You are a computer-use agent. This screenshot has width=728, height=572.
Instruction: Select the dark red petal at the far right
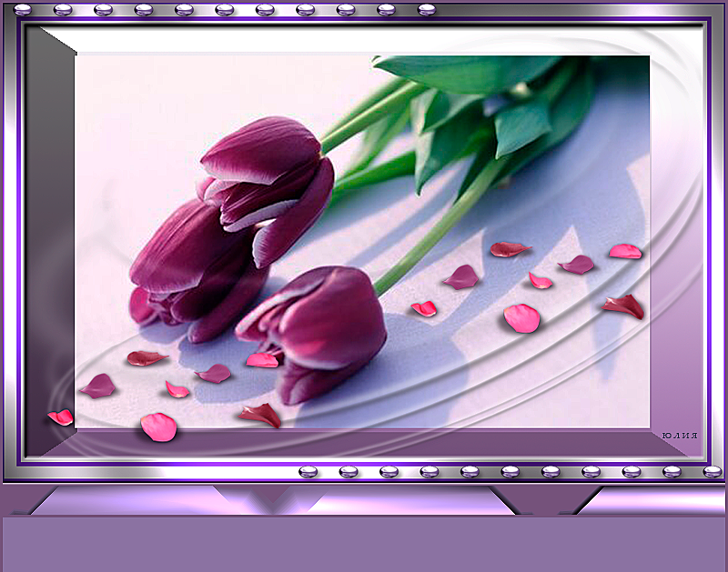coord(623,306)
